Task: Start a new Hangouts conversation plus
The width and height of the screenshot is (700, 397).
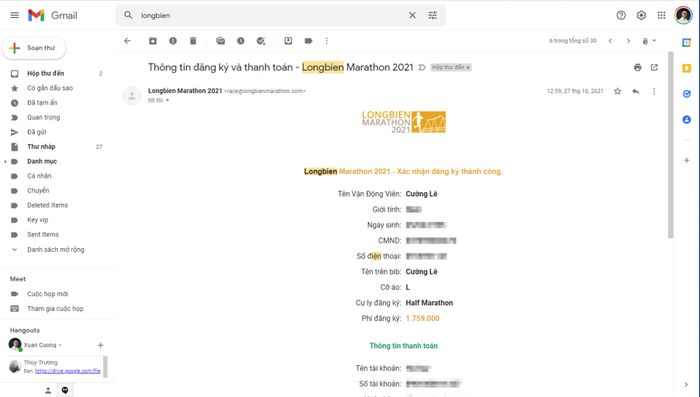Action: click(100, 345)
